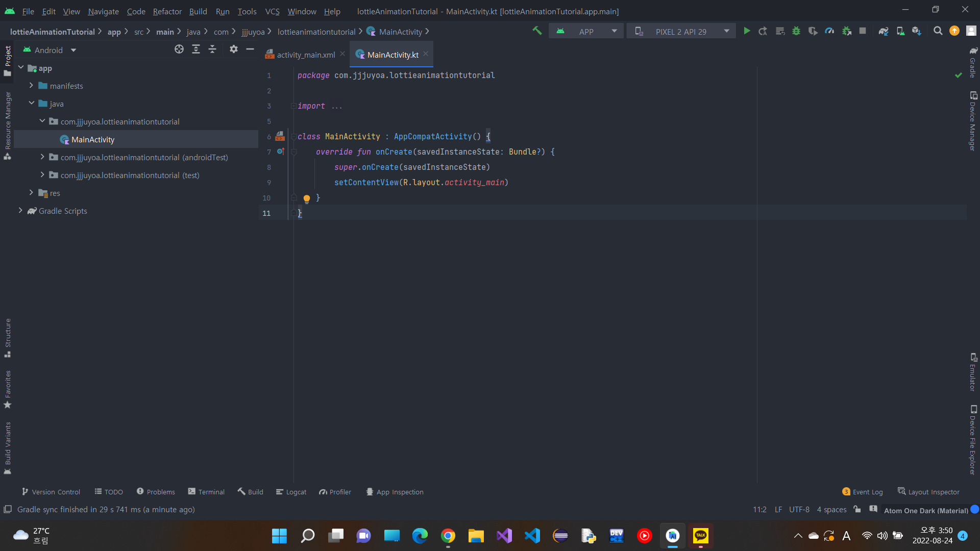Open the Refactor menu

167,11
